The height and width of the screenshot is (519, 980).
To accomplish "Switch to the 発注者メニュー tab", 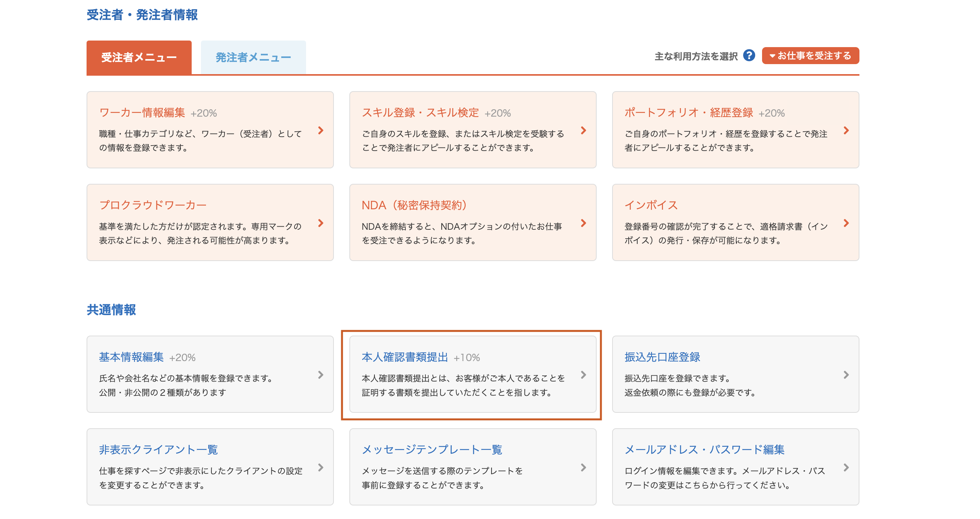I will pyautogui.click(x=253, y=58).
